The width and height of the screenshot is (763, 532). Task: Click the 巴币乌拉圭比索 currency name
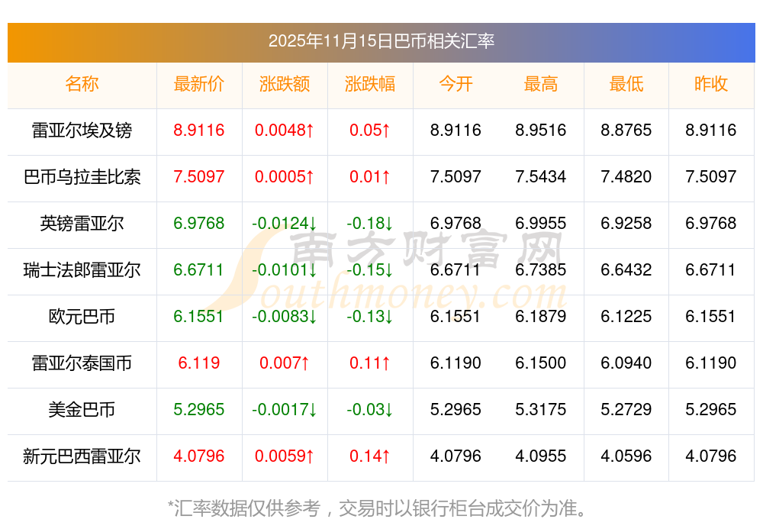coord(82,177)
